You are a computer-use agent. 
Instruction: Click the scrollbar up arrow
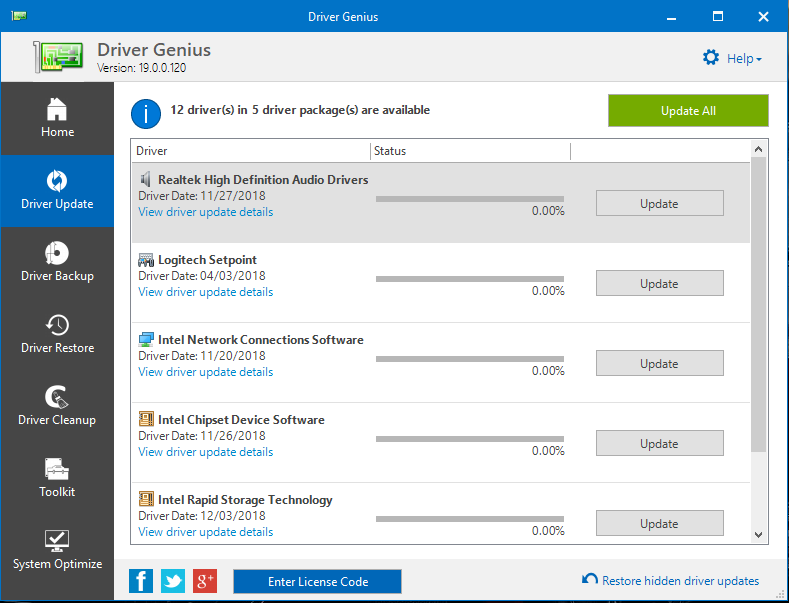point(759,149)
